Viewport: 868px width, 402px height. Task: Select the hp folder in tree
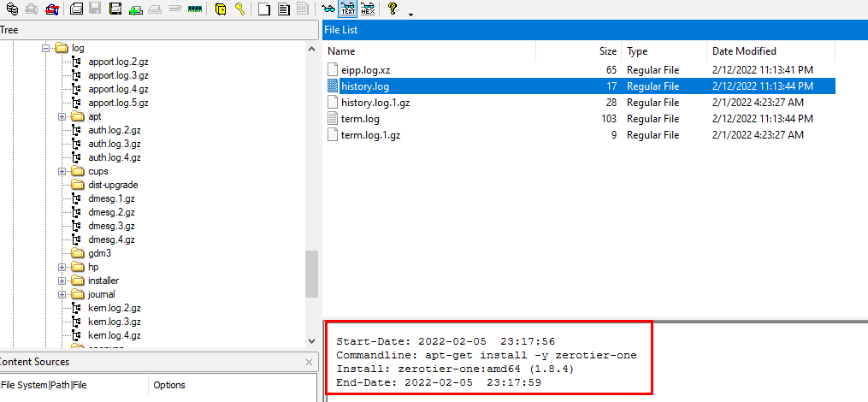(x=93, y=267)
